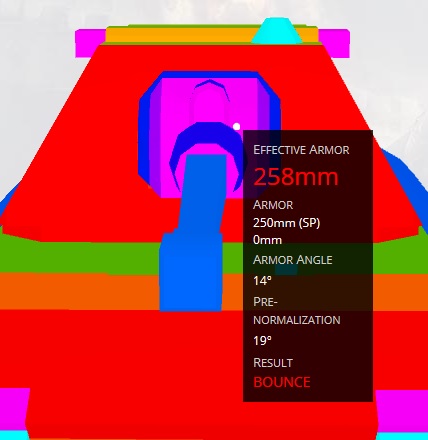This screenshot has width=428, height=440.
Task: Select the '250mm (SP)' armor value
Action: (x=287, y=223)
